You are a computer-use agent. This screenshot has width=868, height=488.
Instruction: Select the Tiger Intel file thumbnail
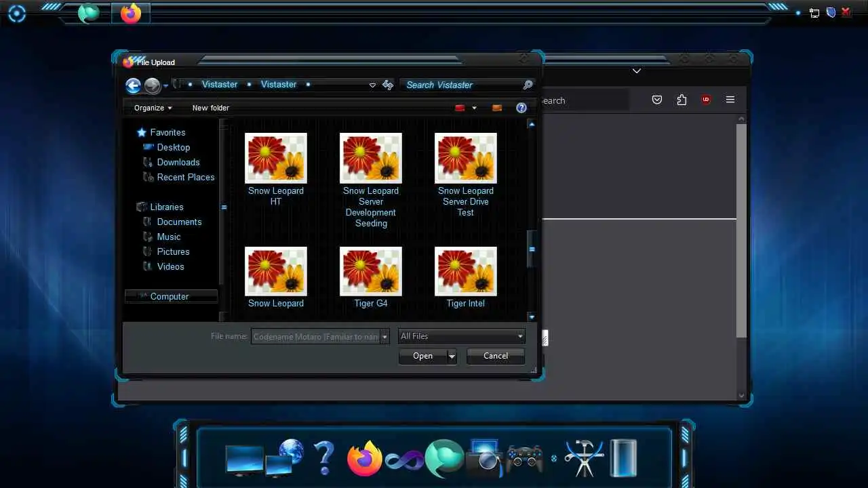point(466,272)
